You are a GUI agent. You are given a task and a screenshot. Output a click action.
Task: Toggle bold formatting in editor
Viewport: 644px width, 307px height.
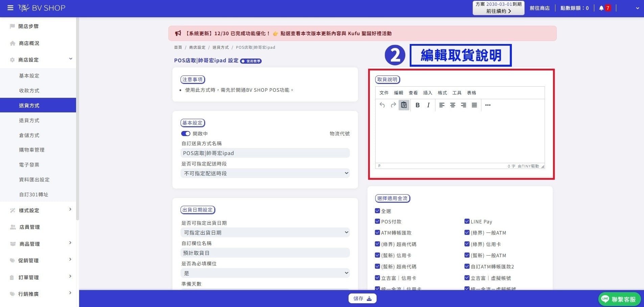click(x=418, y=105)
